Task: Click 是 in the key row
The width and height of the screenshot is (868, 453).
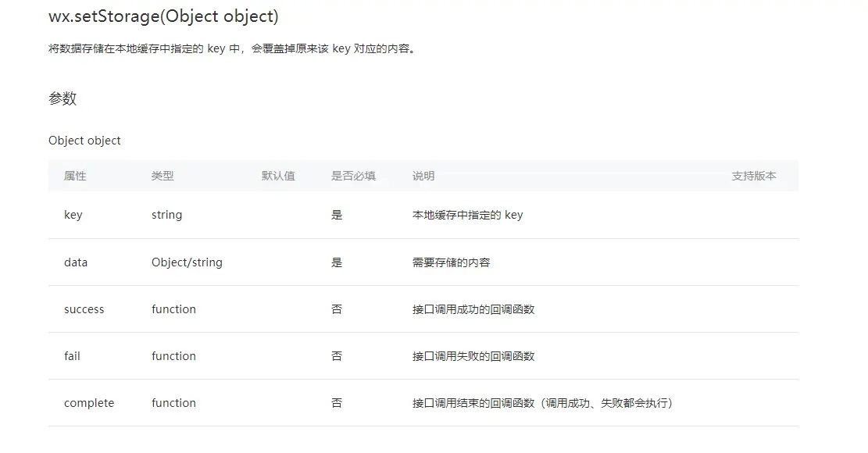Action: (x=337, y=215)
